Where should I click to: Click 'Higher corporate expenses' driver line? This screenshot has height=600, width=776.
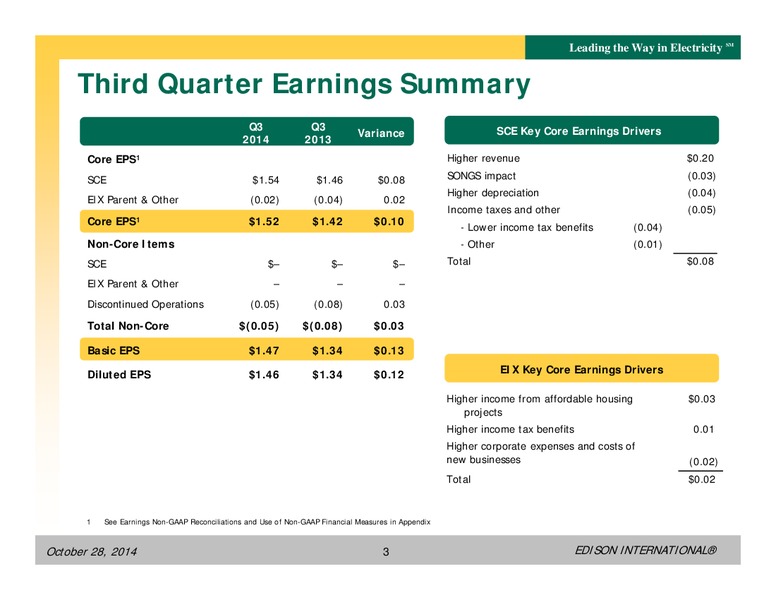point(540,453)
